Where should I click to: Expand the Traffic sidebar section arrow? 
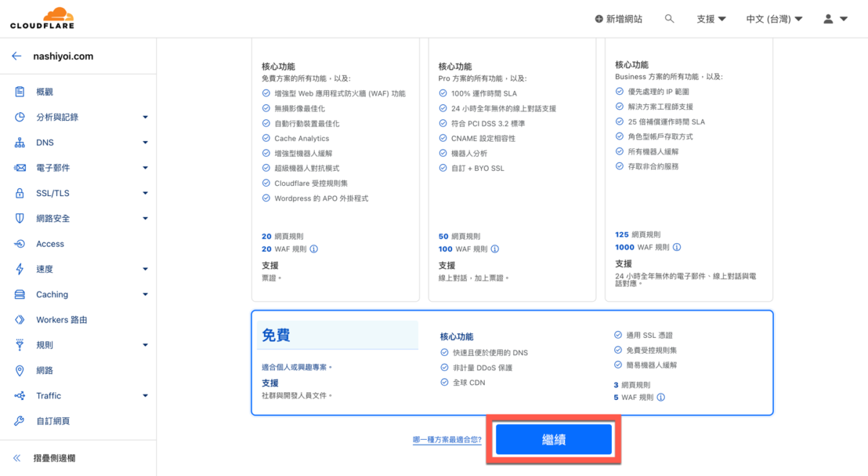[x=145, y=396]
